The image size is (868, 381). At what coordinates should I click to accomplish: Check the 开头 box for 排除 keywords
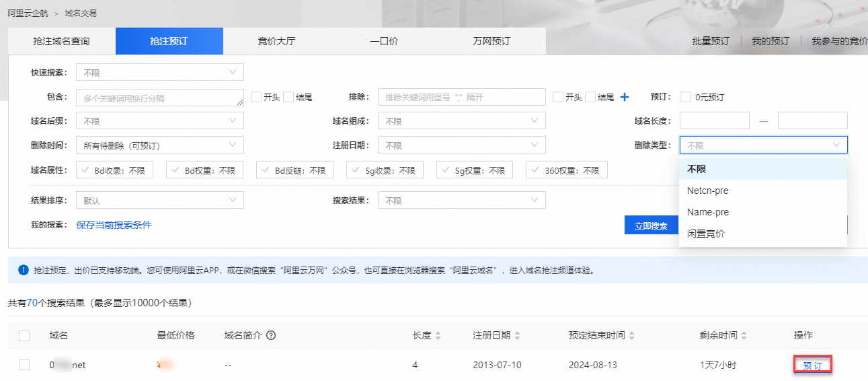pyautogui.click(x=558, y=97)
